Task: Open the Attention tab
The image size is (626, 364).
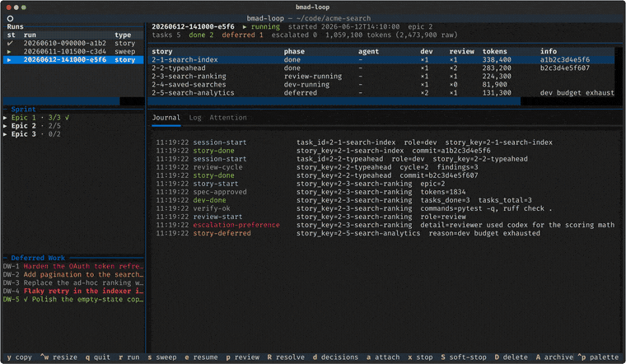Action: (x=228, y=118)
